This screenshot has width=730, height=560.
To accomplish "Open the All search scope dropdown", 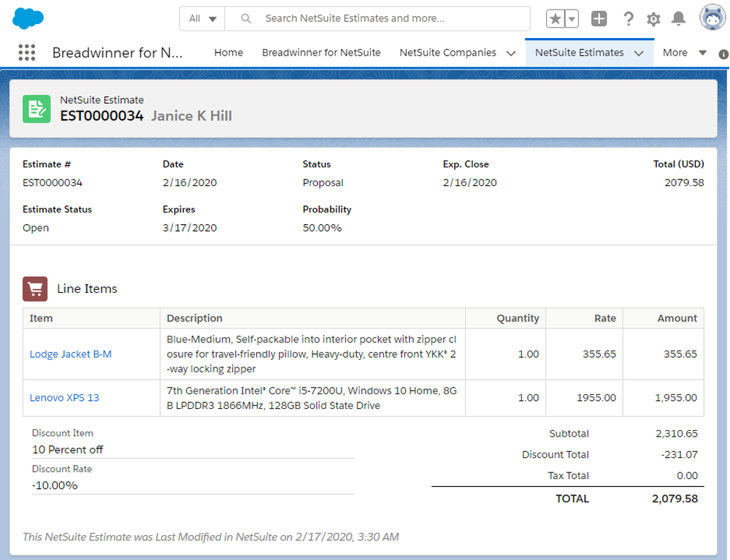I will click(202, 19).
